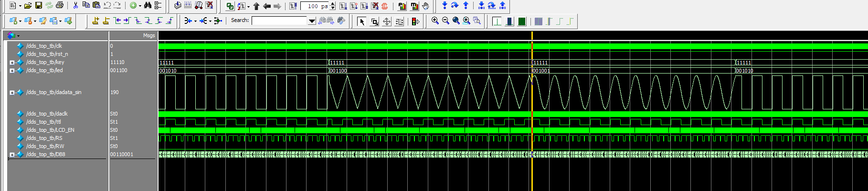The width and height of the screenshot is (868, 191).
Task: Expand the /dds_top_tb/DB8 bus
Action: (12, 155)
